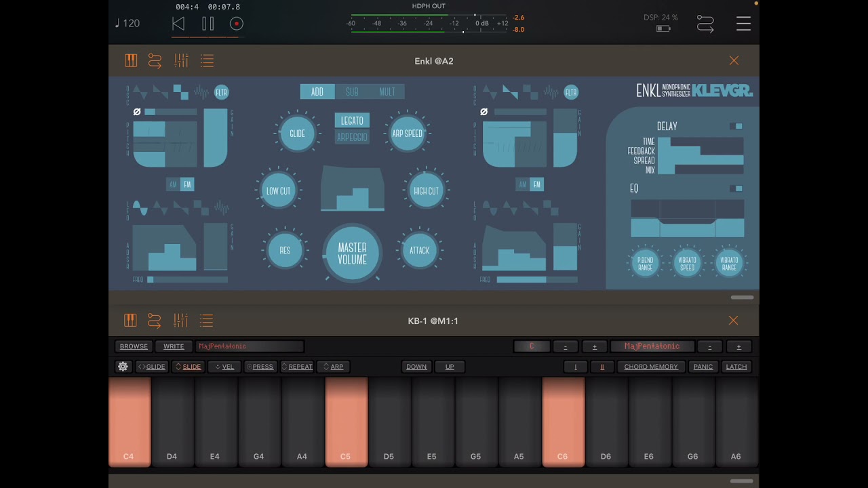Open the GLIDE mode selector in KB-1
The image size is (868, 488).
tap(152, 367)
